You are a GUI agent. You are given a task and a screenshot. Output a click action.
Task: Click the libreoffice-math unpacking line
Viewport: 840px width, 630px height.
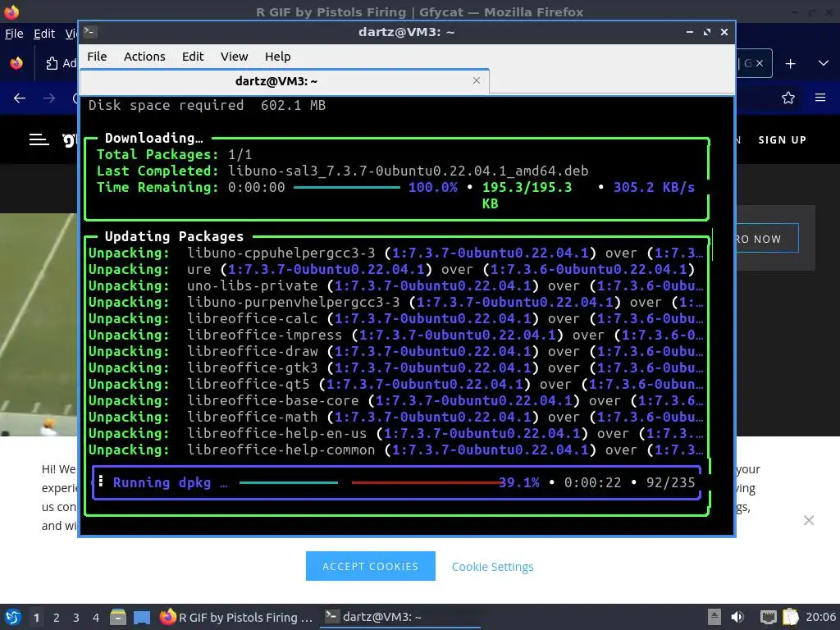(395, 418)
